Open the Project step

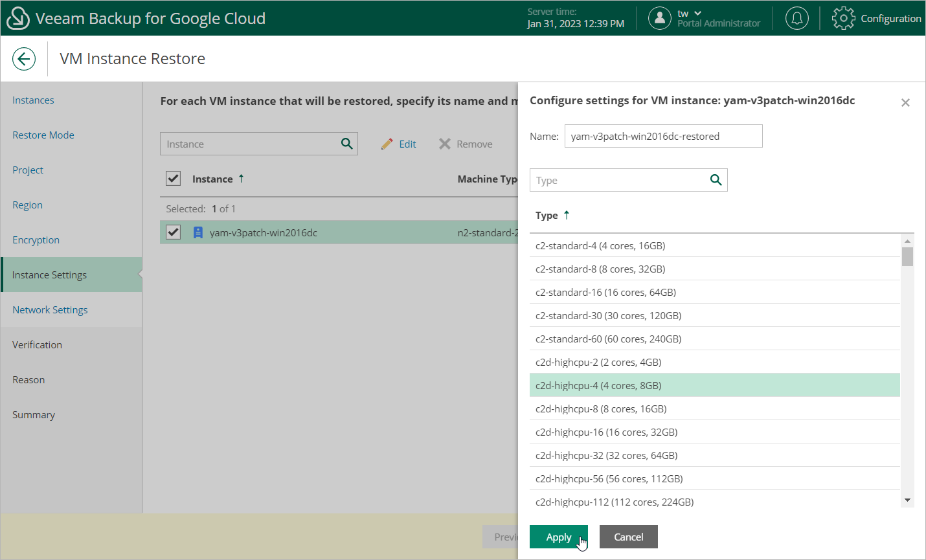coord(28,170)
